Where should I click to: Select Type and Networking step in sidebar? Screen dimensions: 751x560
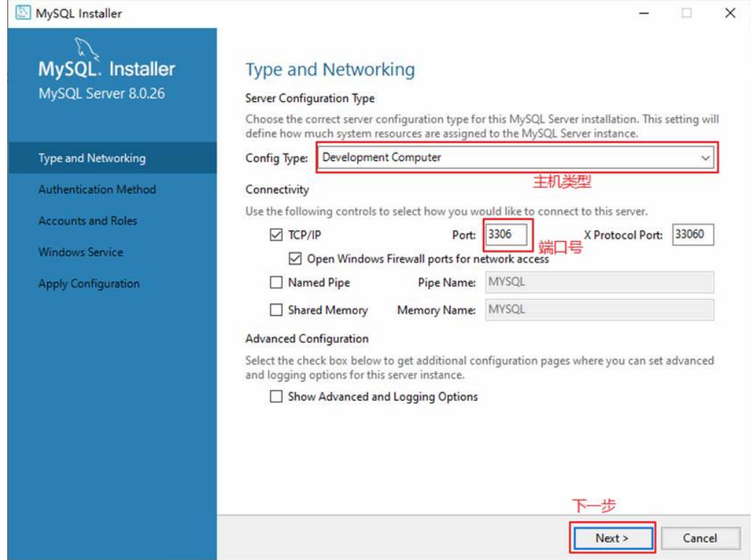[x=113, y=158]
